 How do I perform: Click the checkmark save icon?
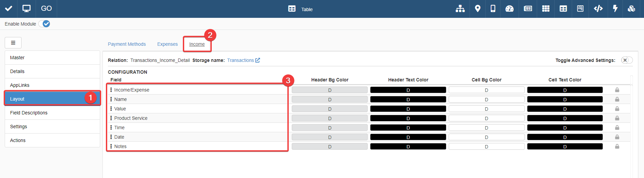[x=8, y=9]
